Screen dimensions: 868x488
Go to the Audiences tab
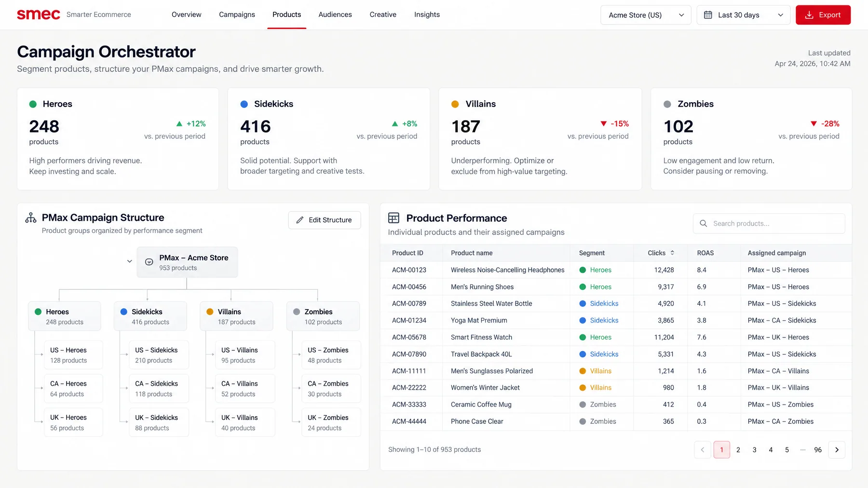pos(335,14)
